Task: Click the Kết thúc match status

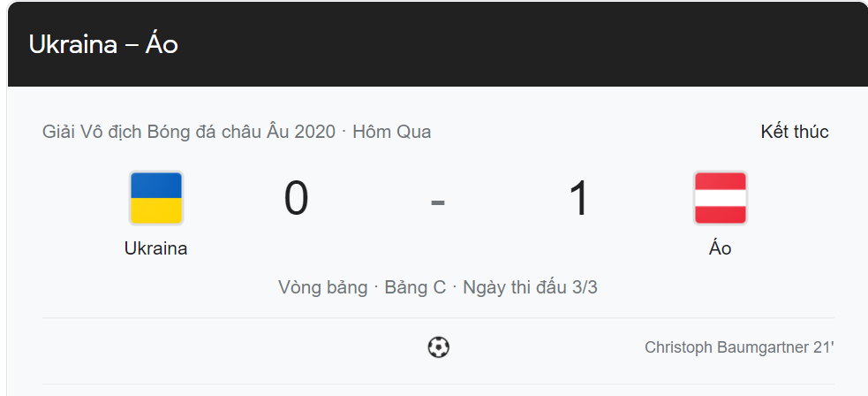Action: [795, 132]
